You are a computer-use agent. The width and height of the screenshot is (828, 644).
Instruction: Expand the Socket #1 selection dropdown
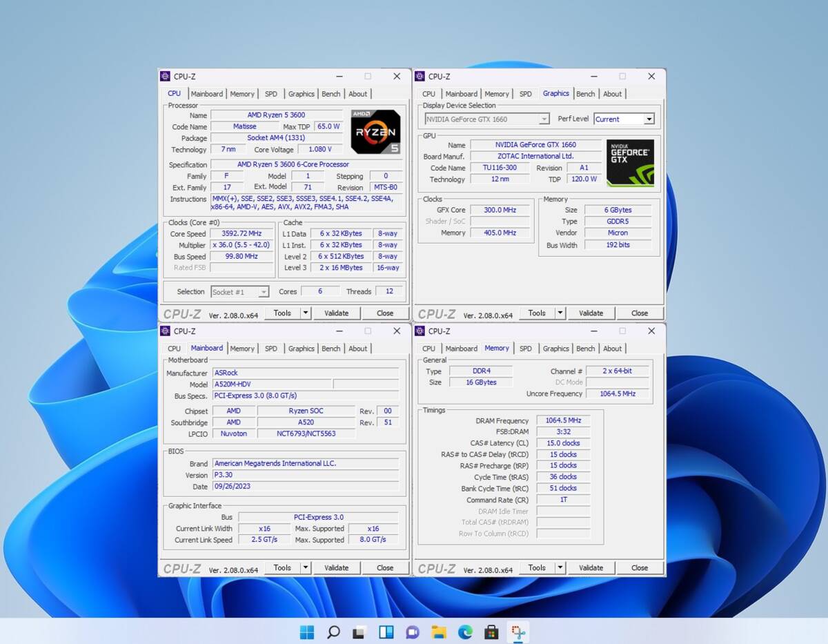click(263, 292)
